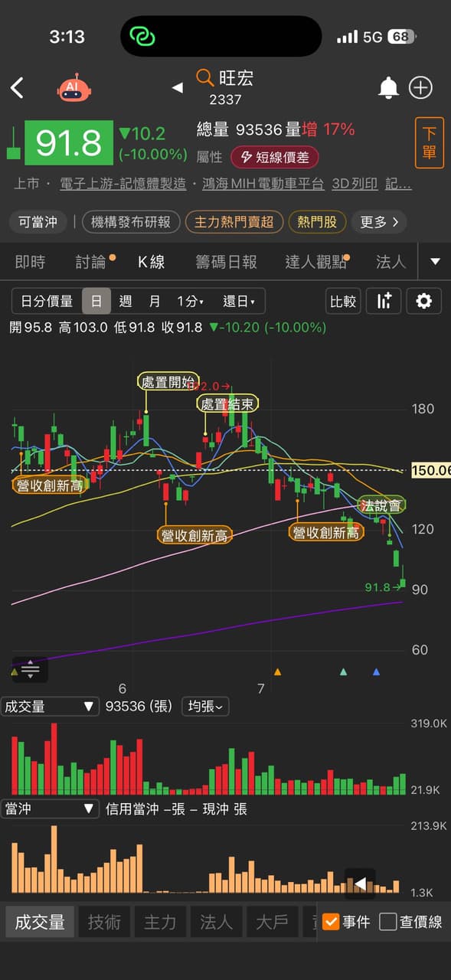
Task: Tap the white left-arrow chart scroll icon
Action: [360, 884]
